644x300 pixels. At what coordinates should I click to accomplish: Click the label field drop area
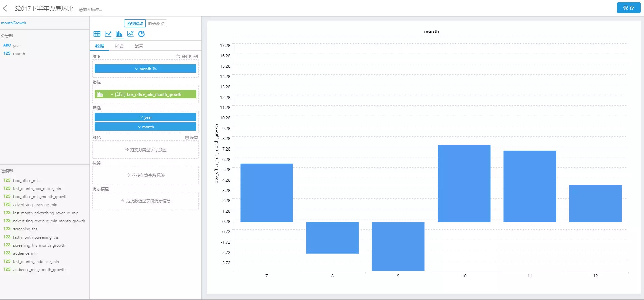[x=145, y=175]
